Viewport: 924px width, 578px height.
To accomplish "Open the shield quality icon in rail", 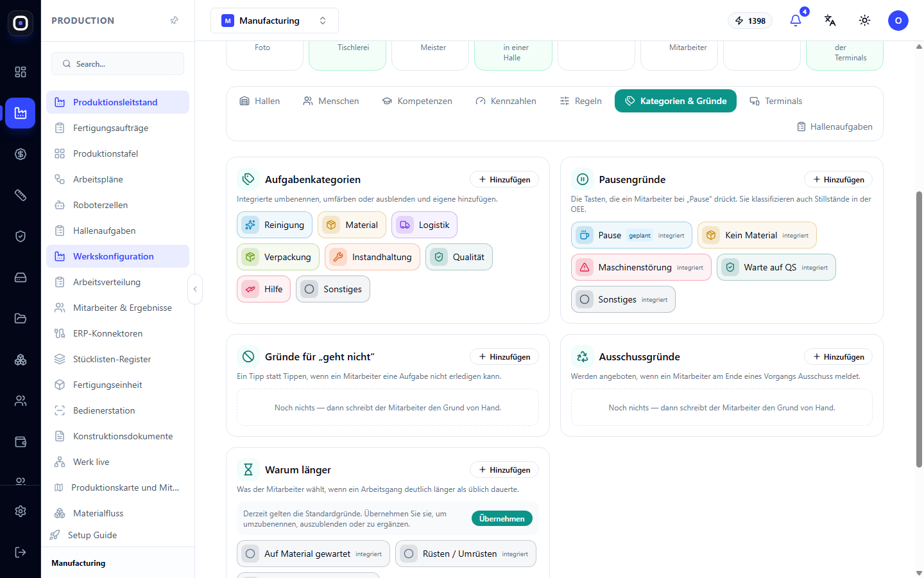I will coord(21,236).
